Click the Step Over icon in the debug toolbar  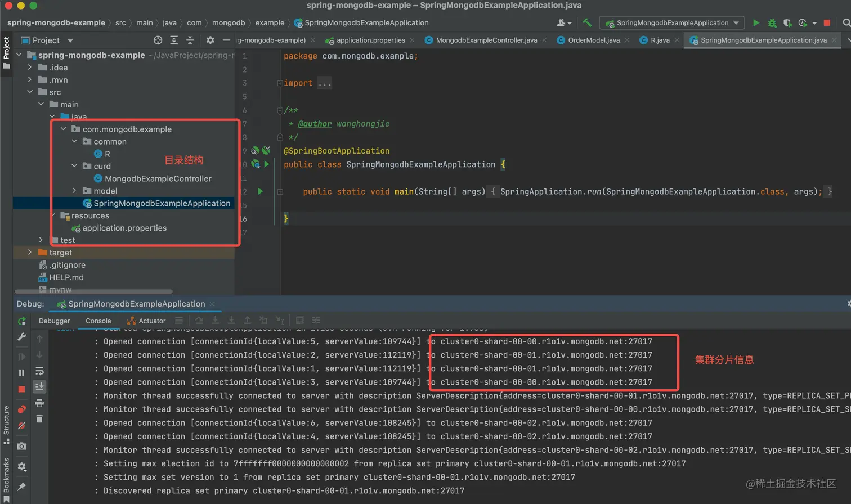[x=199, y=321]
